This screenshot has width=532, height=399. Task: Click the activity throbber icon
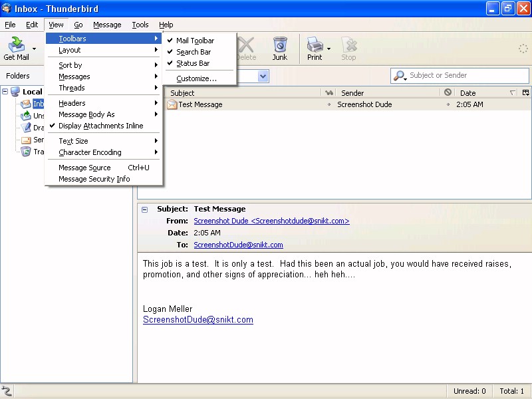(x=523, y=49)
